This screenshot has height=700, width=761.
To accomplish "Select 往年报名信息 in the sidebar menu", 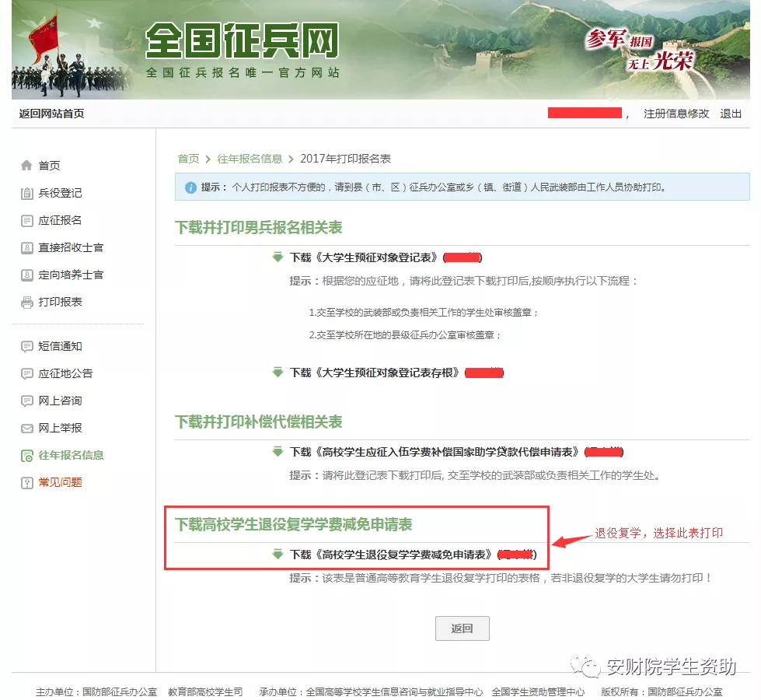I will [x=71, y=455].
